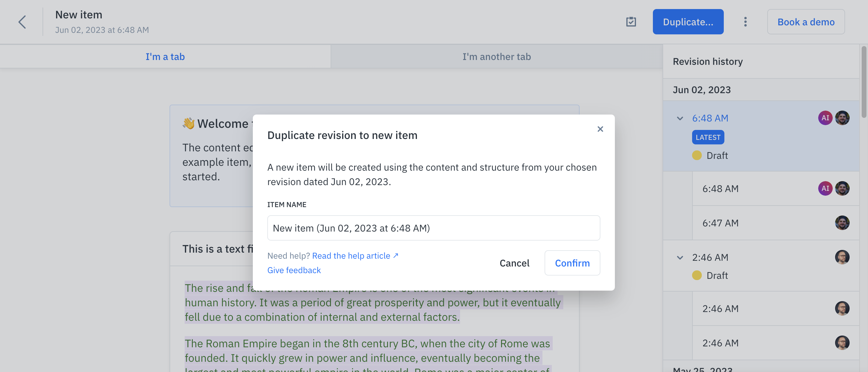Click the yellow Draft status dot at 6:48 AM
This screenshot has width=868, height=372.
697,155
